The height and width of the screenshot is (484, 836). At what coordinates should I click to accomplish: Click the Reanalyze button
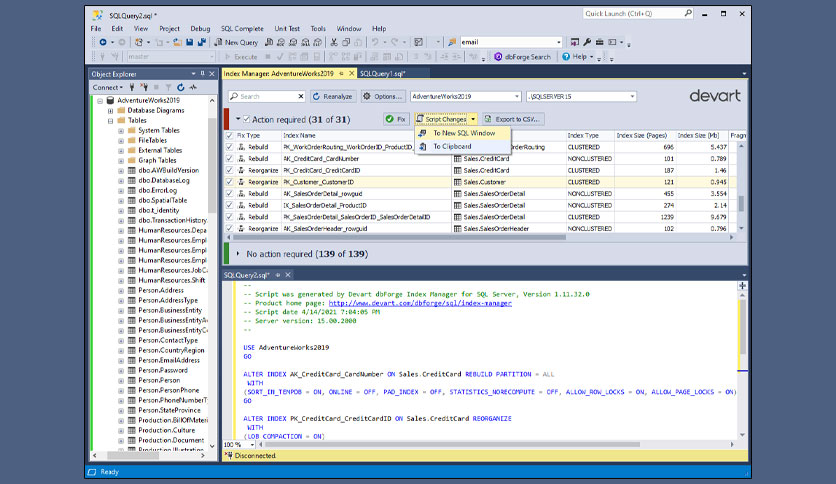point(333,96)
